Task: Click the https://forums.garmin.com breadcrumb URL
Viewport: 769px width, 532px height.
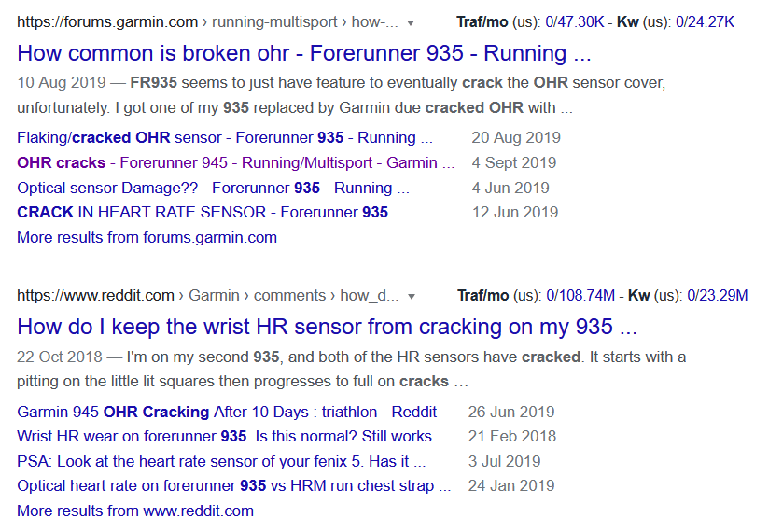Action: click(107, 22)
